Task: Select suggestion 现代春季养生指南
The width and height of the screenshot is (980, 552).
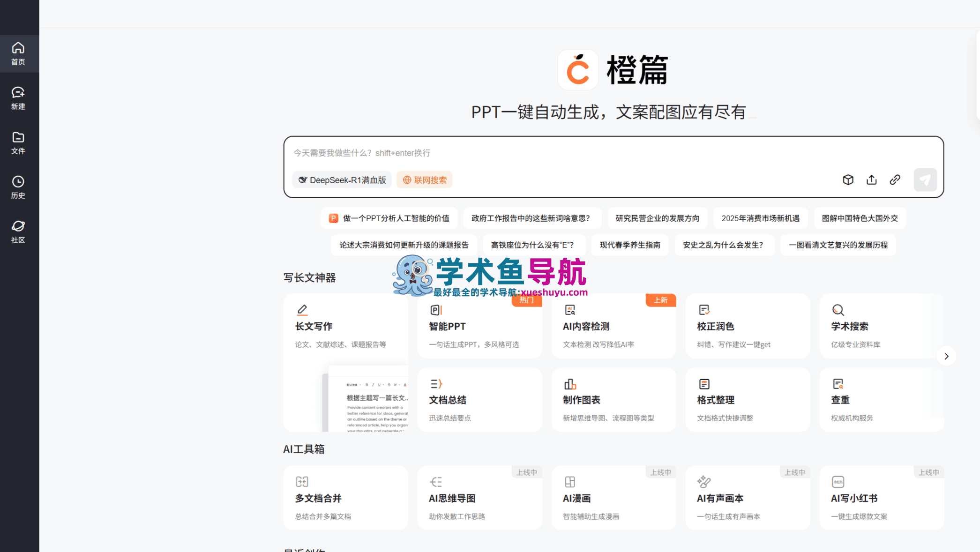Action: click(x=630, y=245)
